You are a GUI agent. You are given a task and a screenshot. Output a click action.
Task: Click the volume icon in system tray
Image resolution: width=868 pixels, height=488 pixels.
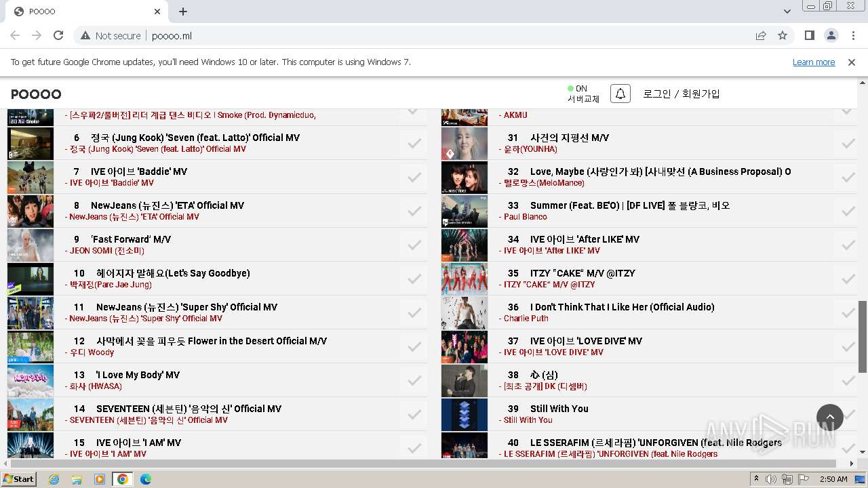770,479
